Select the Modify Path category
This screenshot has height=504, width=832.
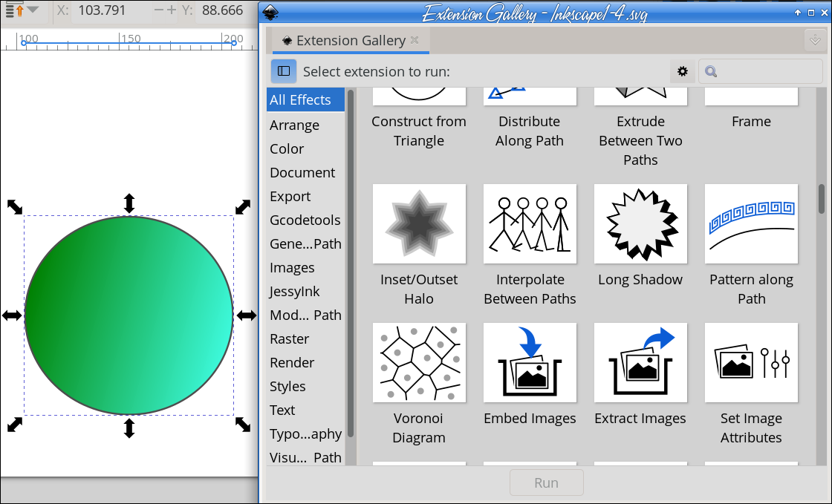(305, 315)
